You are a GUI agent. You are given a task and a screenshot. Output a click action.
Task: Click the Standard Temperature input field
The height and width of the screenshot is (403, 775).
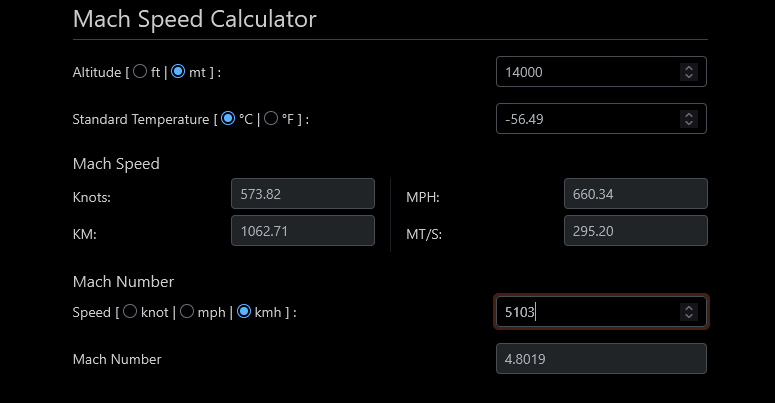coord(585,119)
